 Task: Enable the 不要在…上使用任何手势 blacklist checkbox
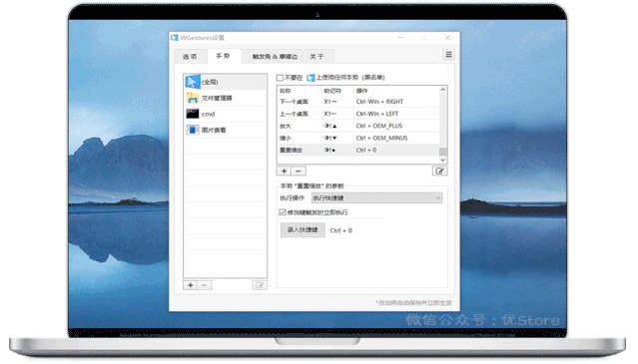click(280, 78)
